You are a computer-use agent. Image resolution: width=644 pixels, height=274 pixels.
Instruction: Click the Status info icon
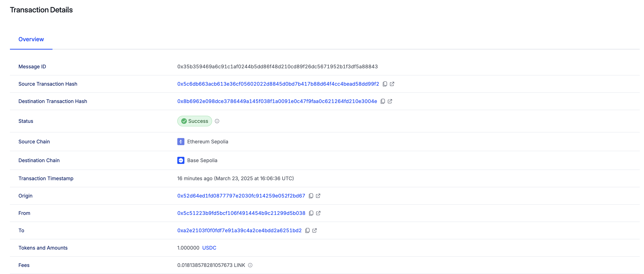pos(217,121)
